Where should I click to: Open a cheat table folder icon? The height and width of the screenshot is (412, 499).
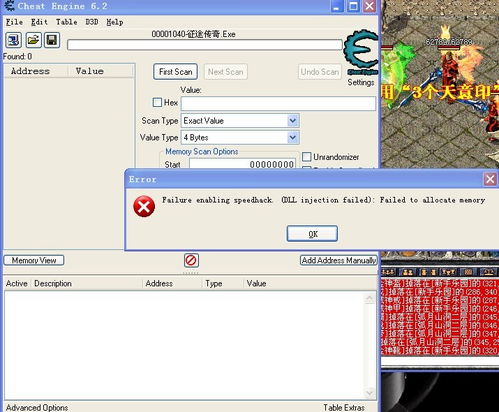coord(33,40)
